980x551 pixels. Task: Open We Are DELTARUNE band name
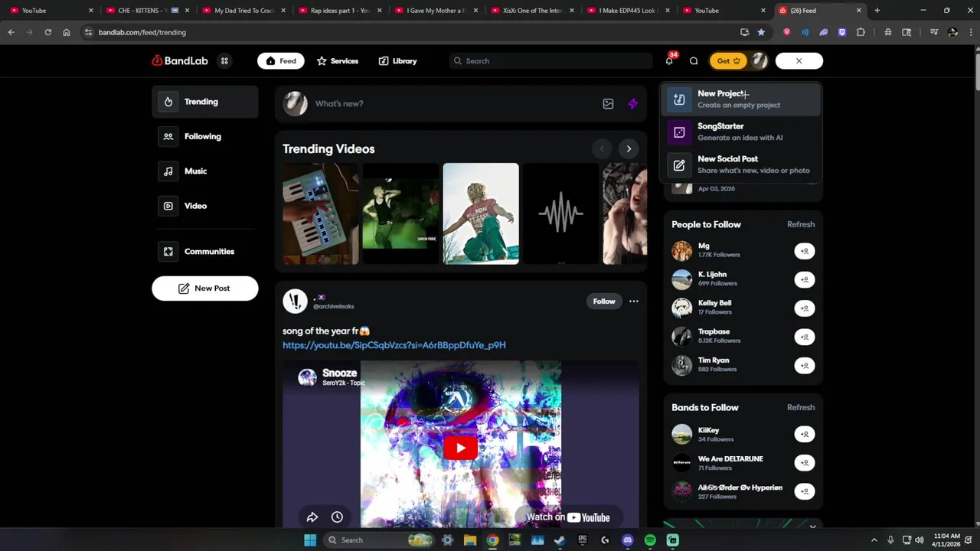click(x=730, y=459)
